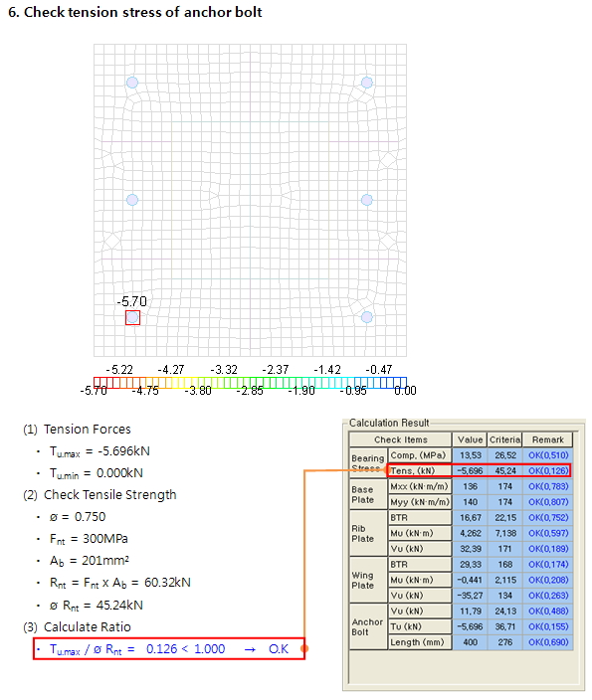Click the '36,71' criteria cell
Image resolution: width=592 pixels, height=700 pixels.
pyautogui.click(x=504, y=626)
